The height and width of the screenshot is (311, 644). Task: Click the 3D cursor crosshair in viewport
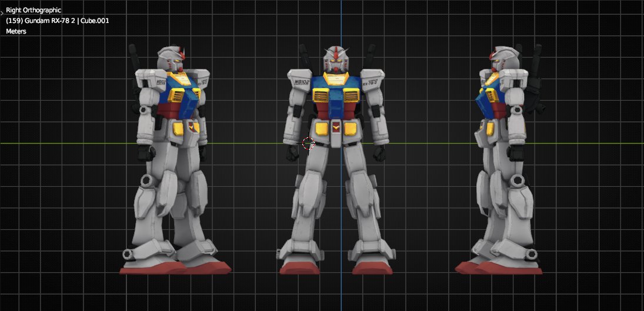(308, 144)
